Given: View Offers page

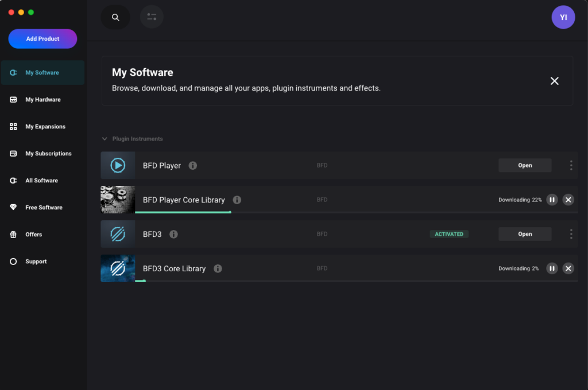Looking at the screenshot, I should click(42, 235).
